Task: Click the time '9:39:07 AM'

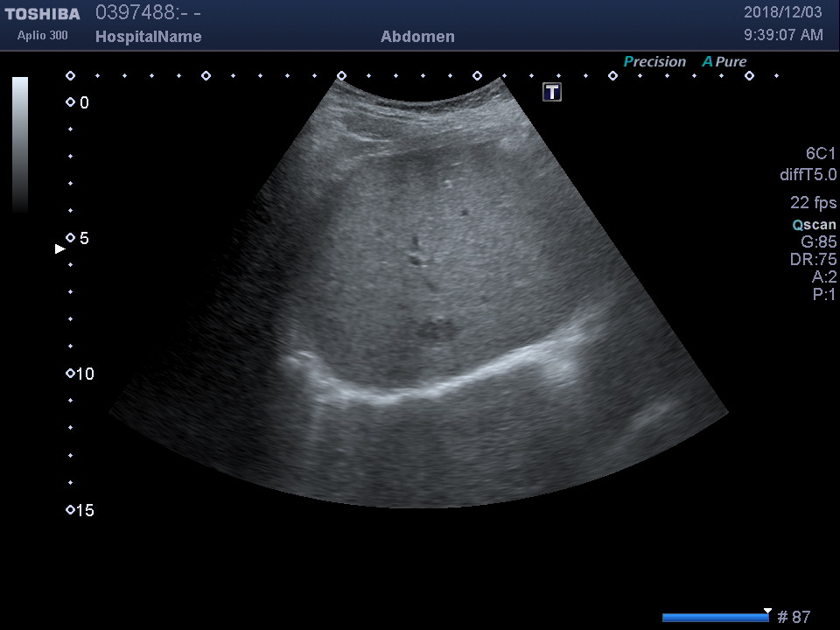Action: point(783,35)
